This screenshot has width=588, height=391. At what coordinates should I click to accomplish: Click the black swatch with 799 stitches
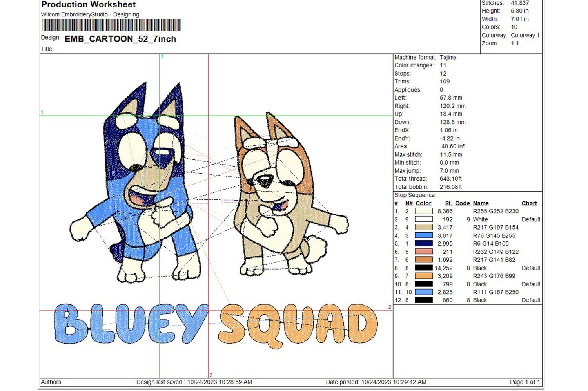pyautogui.click(x=423, y=284)
